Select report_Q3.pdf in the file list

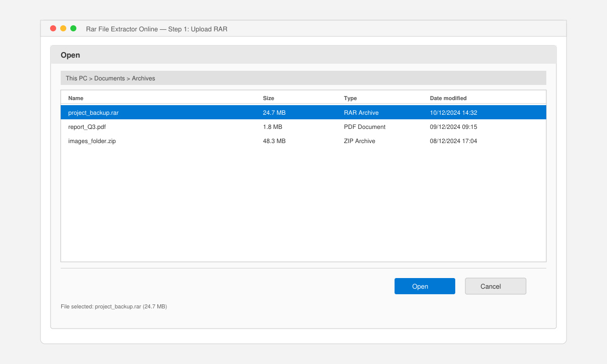click(x=303, y=127)
